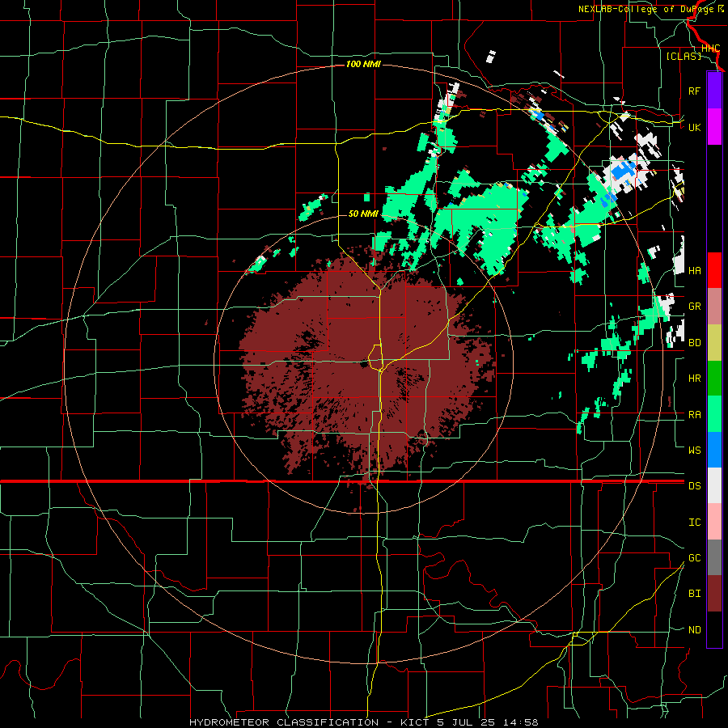Click the 'HHC' product label
The width and height of the screenshot is (728, 728).
710,48
